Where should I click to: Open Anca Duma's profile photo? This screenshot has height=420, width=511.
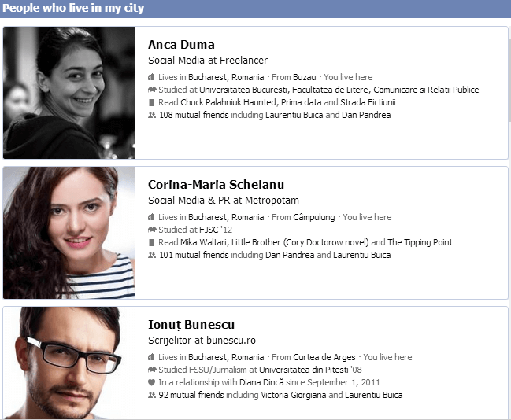[69, 93]
